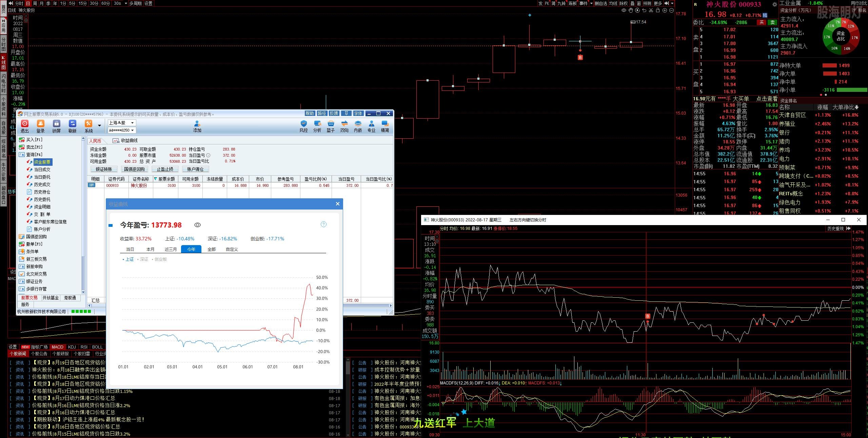
Task: Open dropdown arrow after 事件 button
Action: (x=591, y=3)
